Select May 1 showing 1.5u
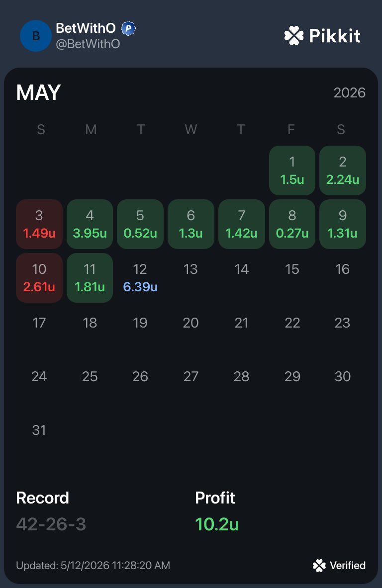This screenshot has height=588, width=382. pos(292,170)
